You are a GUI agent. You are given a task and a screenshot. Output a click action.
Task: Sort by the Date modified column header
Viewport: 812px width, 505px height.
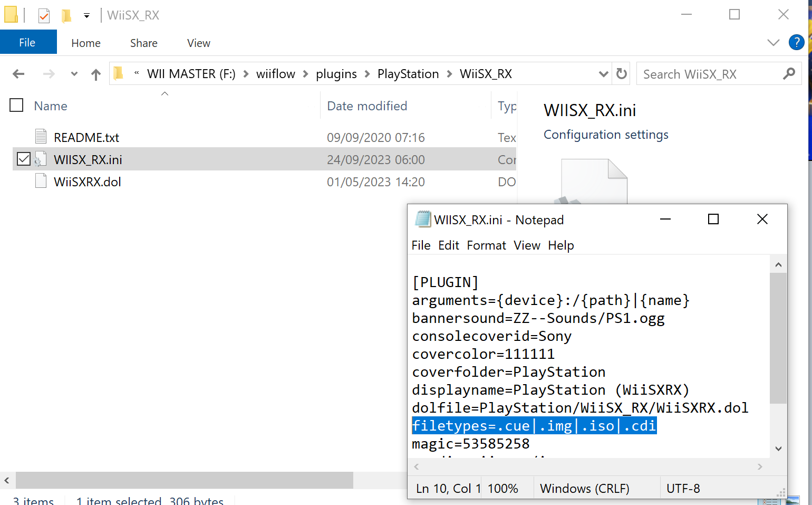coord(367,106)
